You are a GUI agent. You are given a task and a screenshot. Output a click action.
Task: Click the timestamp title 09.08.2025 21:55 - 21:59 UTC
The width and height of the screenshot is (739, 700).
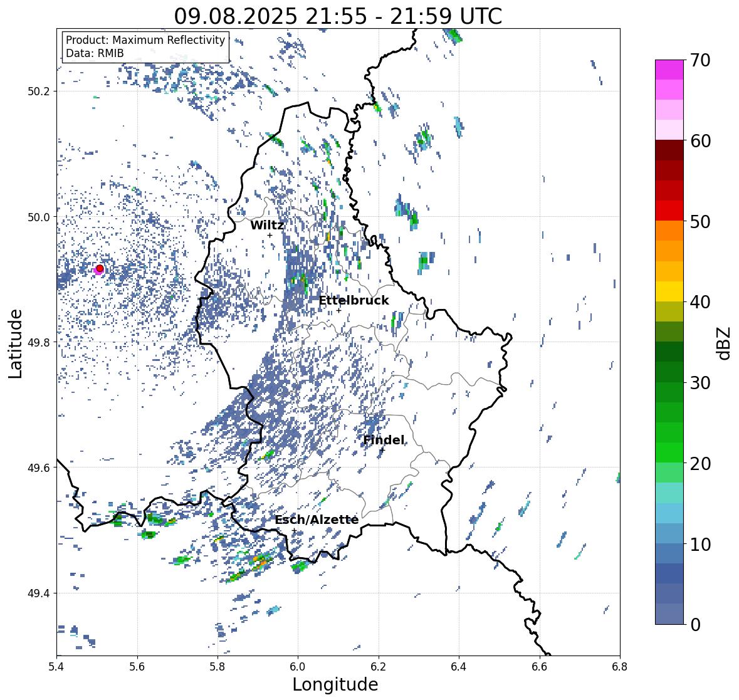tap(338, 16)
